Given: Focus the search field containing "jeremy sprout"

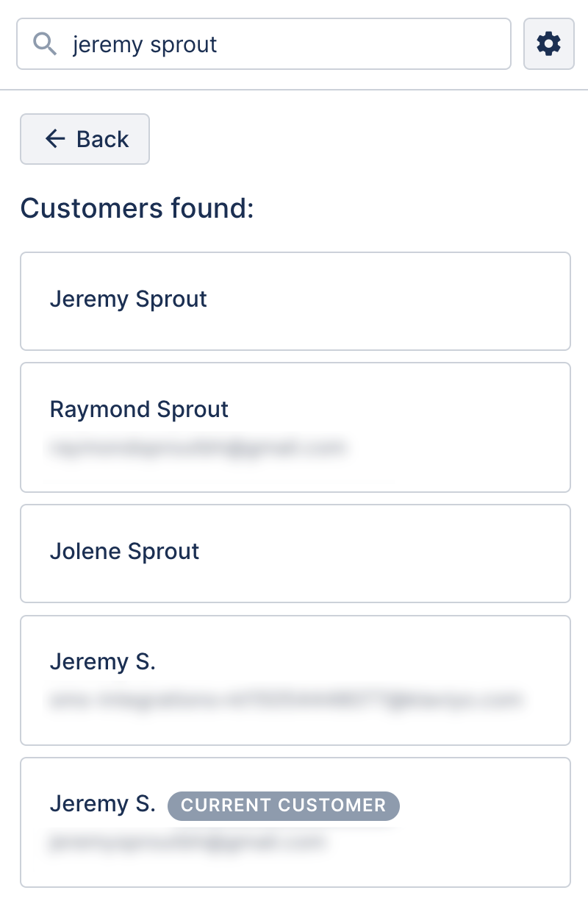Looking at the screenshot, I should [x=264, y=44].
